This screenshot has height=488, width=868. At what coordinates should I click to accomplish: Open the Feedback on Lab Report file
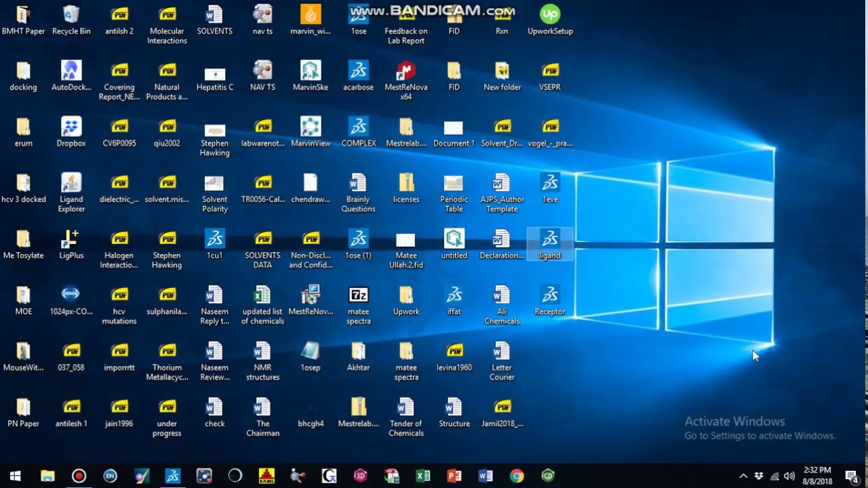(x=406, y=24)
